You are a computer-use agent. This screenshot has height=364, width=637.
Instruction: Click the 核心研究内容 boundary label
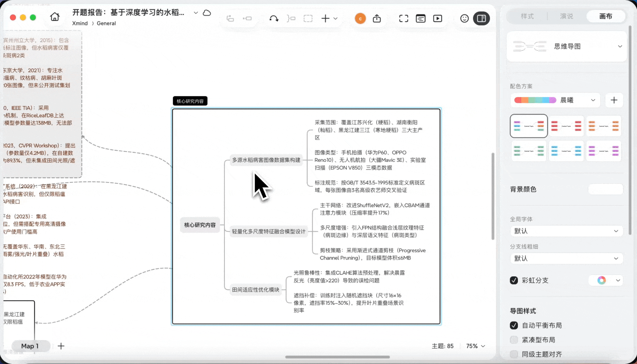190,101
